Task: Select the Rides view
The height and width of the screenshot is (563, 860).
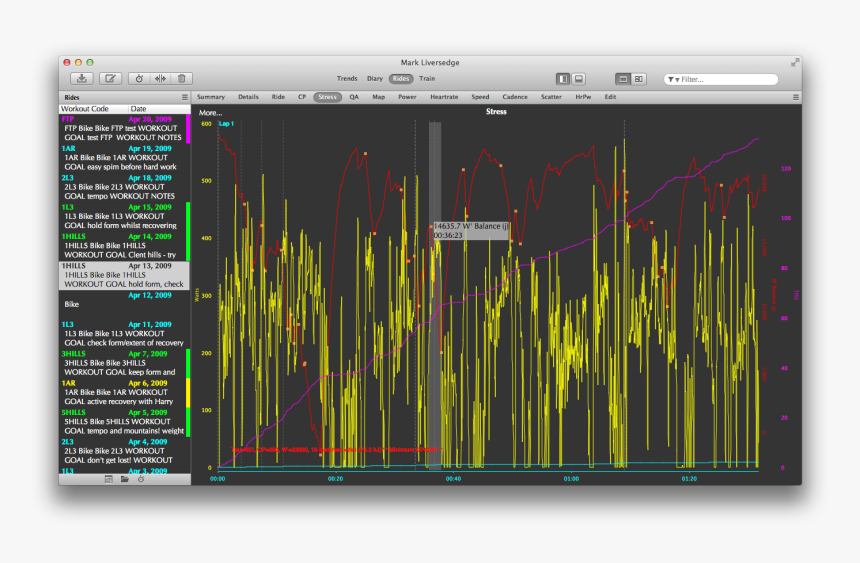Action: pyautogui.click(x=401, y=78)
